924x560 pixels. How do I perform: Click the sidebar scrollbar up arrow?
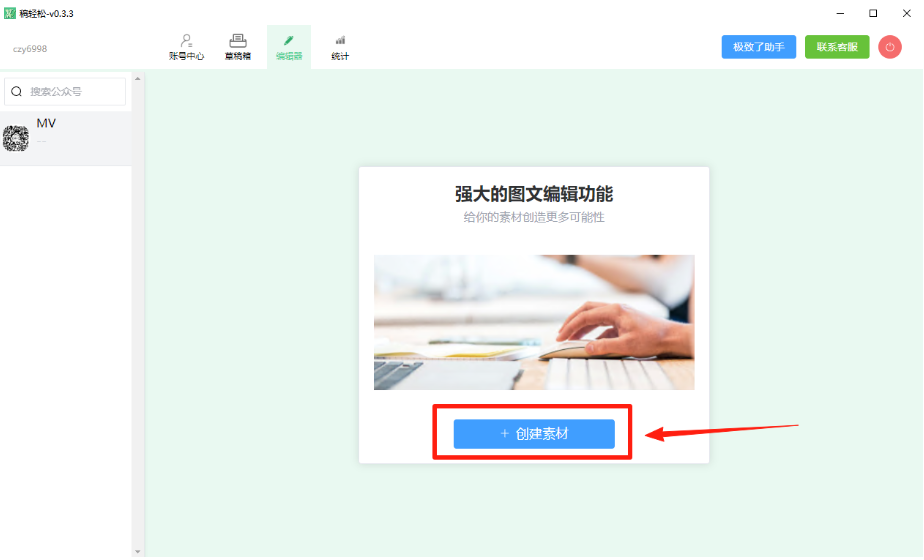(x=138, y=78)
